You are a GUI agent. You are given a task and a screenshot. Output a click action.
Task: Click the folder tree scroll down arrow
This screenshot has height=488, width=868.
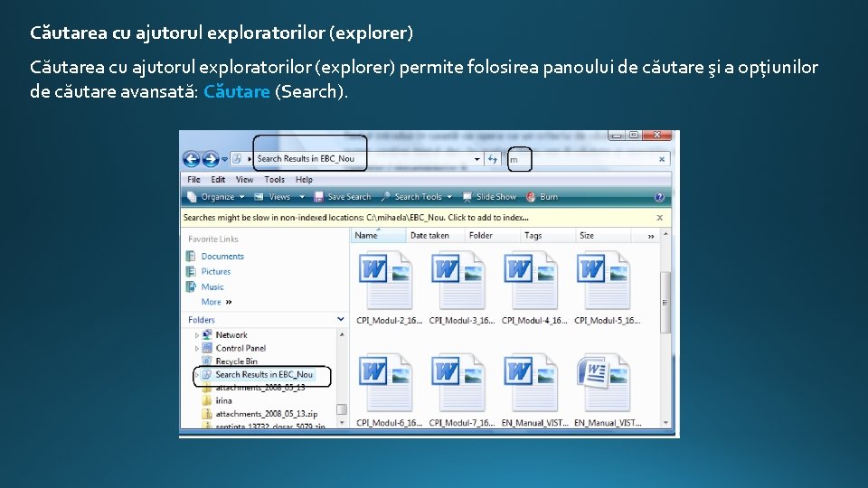coord(342,423)
